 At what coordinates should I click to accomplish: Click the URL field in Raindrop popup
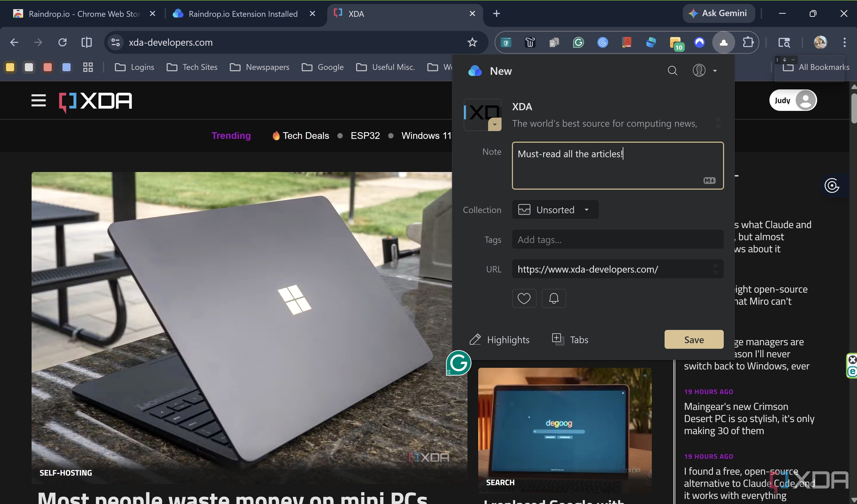(x=618, y=269)
